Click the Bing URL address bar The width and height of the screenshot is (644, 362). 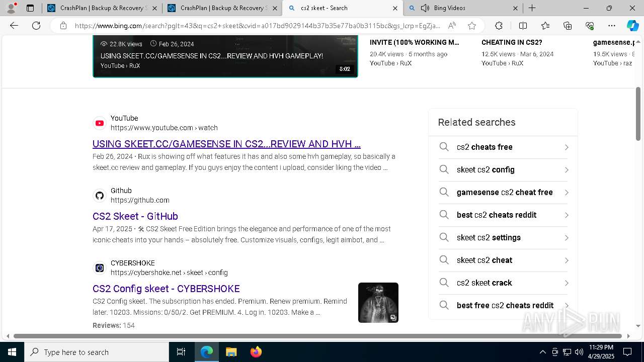[x=257, y=26]
